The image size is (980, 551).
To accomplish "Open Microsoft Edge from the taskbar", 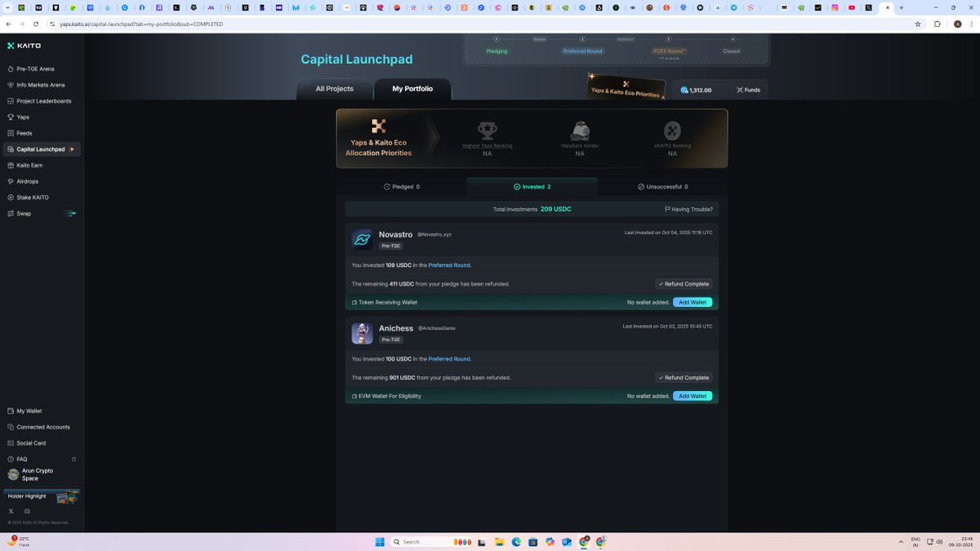I will click(x=516, y=541).
